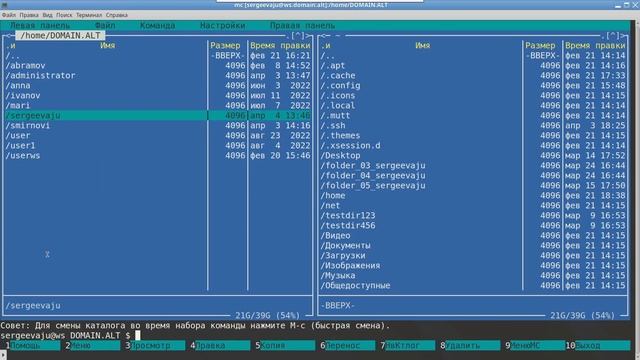Screen dimensions: 640x360
Task: Open the terminal window's Файл menu
Action: pos(9,15)
